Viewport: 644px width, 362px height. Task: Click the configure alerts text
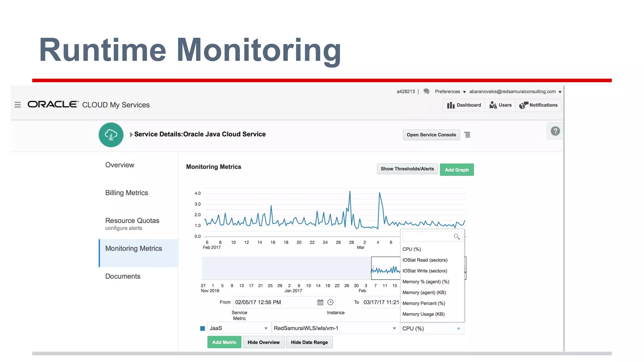(x=124, y=228)
